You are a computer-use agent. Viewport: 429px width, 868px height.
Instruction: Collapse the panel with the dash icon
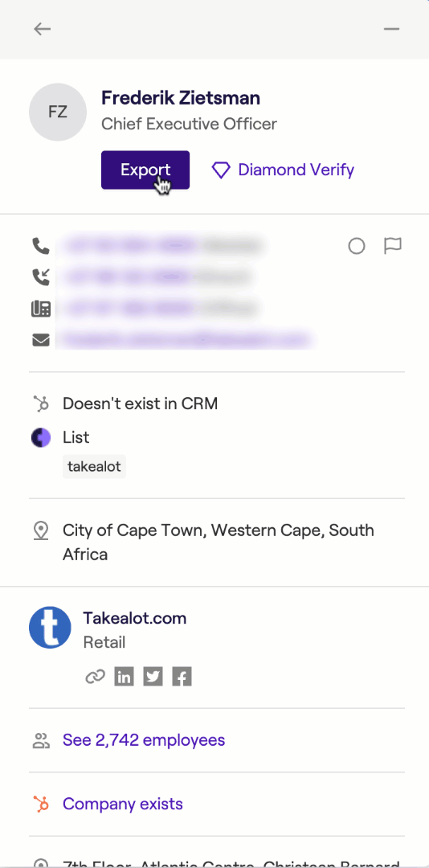click(391, 29)
